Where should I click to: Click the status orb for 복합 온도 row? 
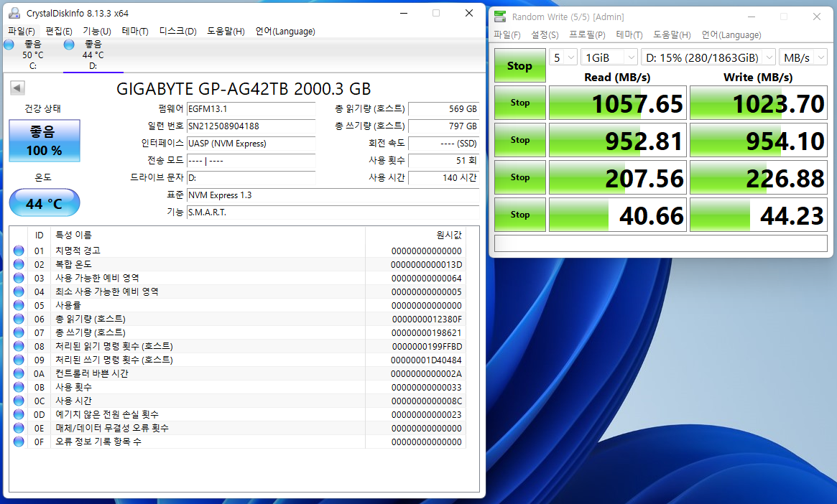point(19,264)
